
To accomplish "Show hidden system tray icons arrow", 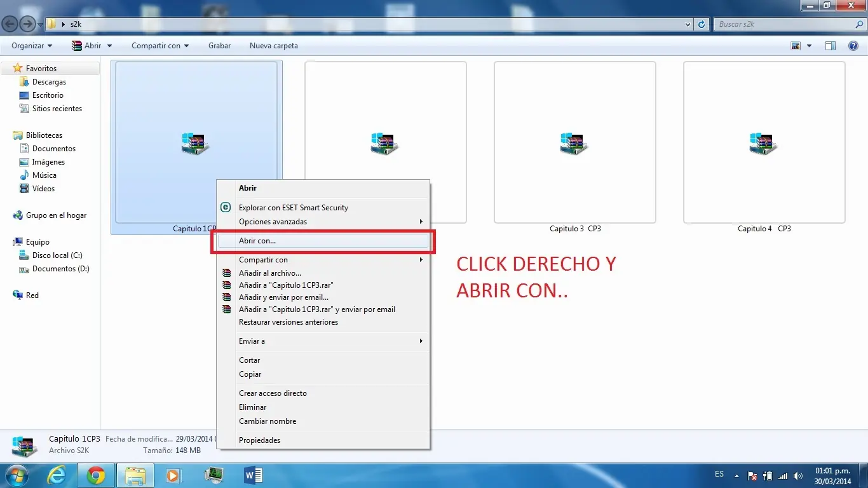I will click(736, 476).
